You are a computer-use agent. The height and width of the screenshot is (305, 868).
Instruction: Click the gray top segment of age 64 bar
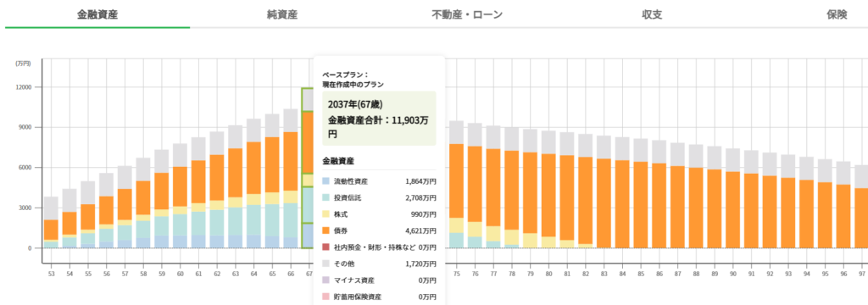(x=253, y=130)
